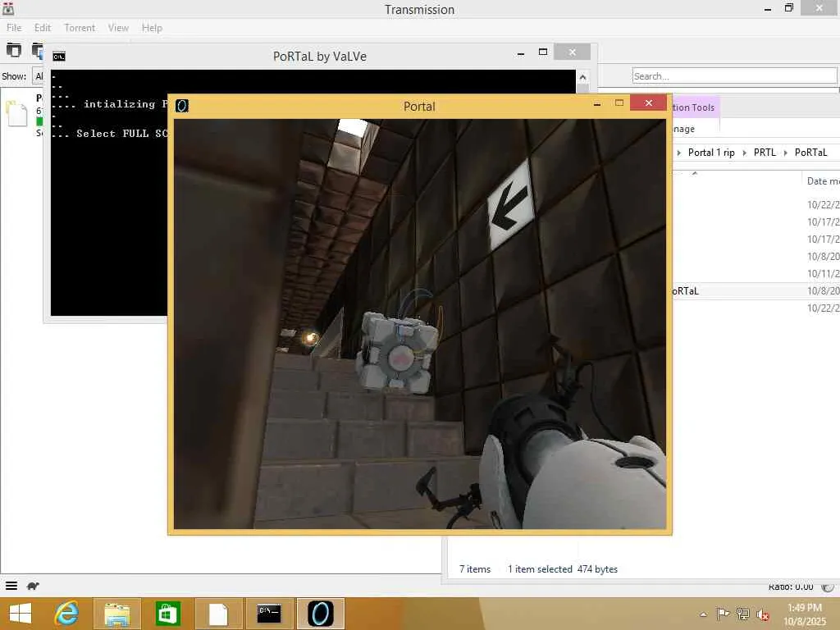Screen dimensions: 840x630
Task: Click the Action Center flag tray icon
Action: tap(723, 614)
